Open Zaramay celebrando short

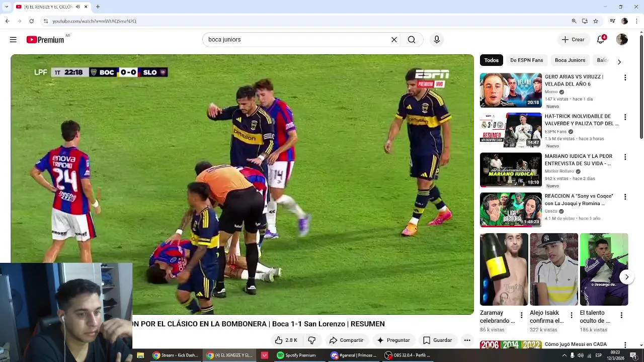[x=504, y=269]
